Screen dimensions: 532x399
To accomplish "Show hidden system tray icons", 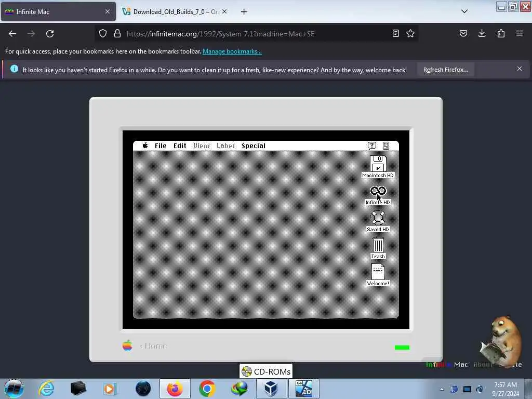I will 442,390.
